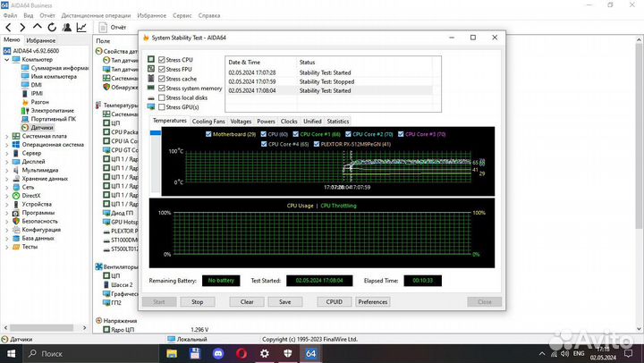
Task: Open File Explorer from taskbar
Action: [x=172, y=353]
